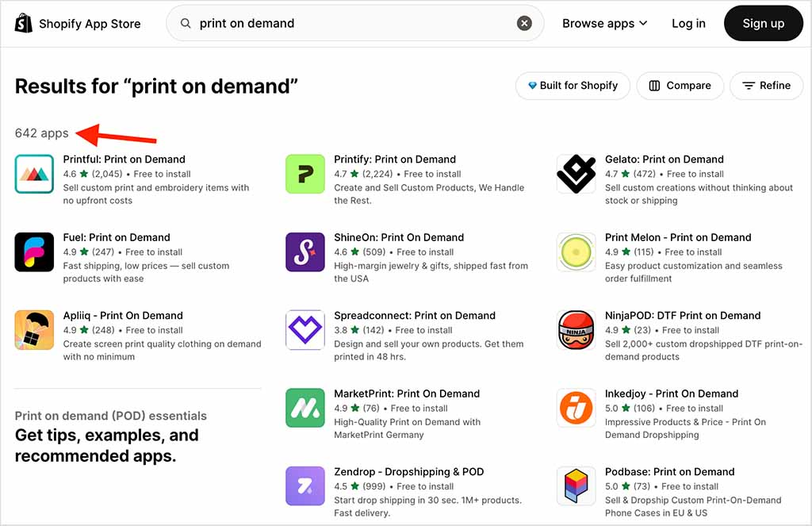Click Printify's rating star

click(x=354, y=174)
